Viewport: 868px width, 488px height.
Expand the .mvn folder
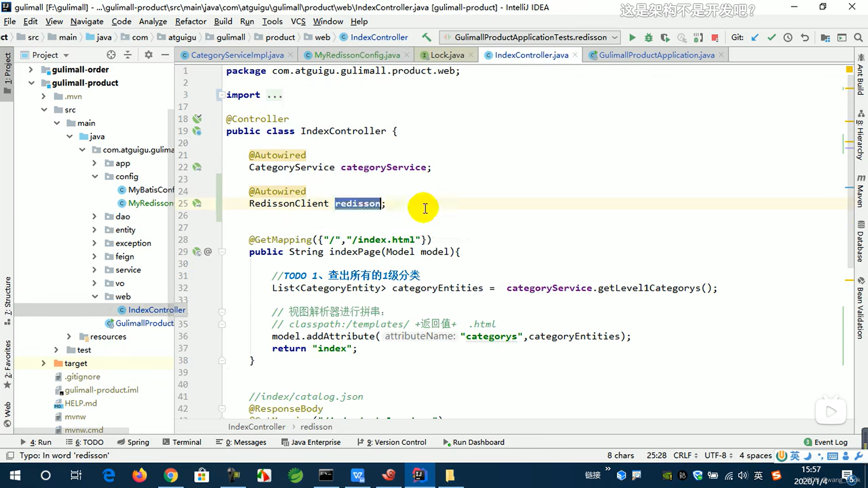tap(43, 96)
